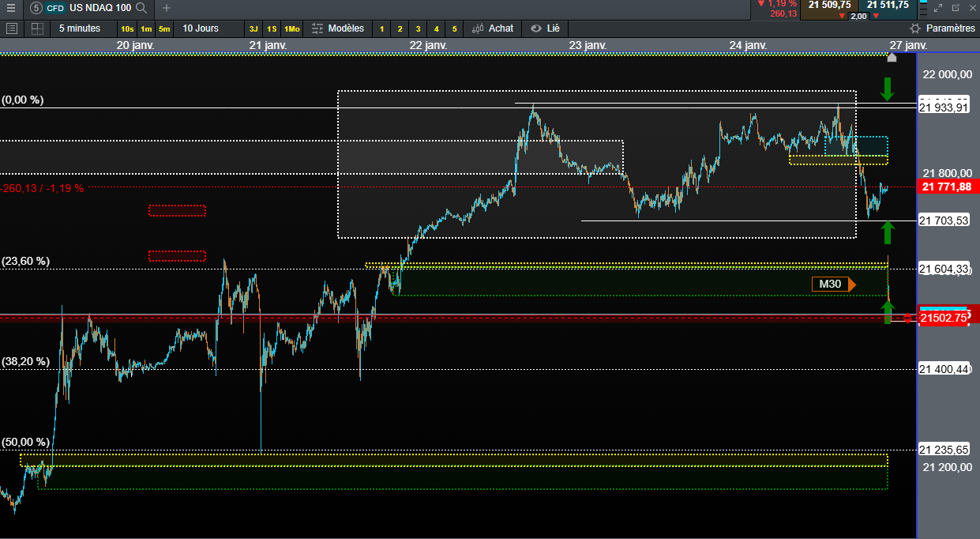
Task: Click the gray bell alert marker on chart
Action: (x=892, y=57)
